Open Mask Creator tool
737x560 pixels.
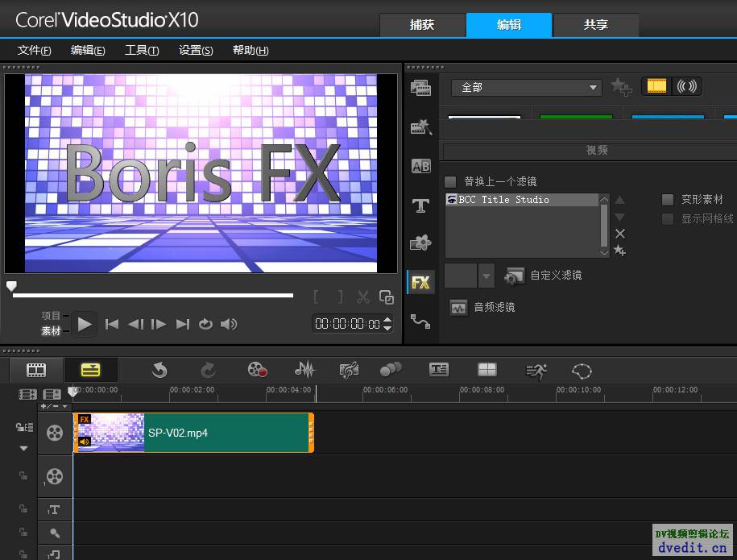(582, 371)
